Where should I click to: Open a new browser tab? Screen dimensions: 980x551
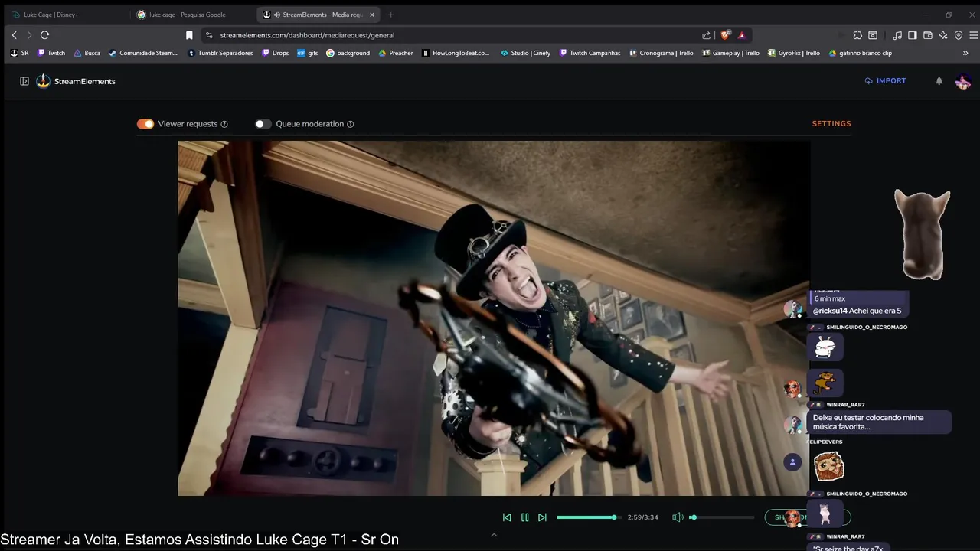point(390,15)
